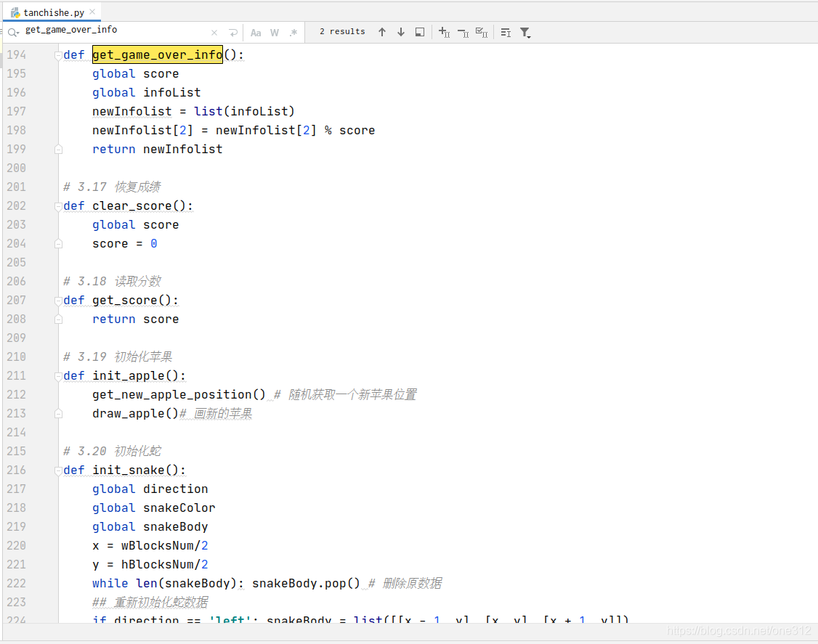The height and width of the screenshot is (644, 818).
Task: Click line number 216 in the gutter
Action: 16,470
